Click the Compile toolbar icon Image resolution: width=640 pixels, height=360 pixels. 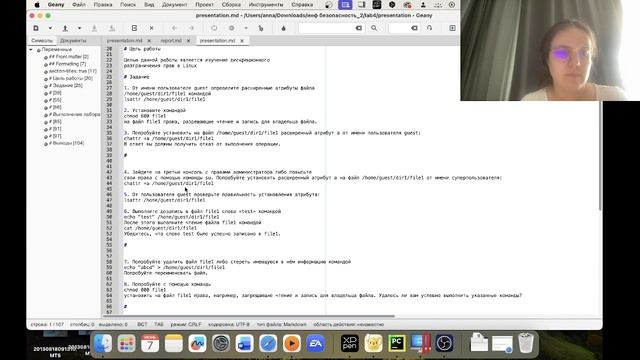214,28
